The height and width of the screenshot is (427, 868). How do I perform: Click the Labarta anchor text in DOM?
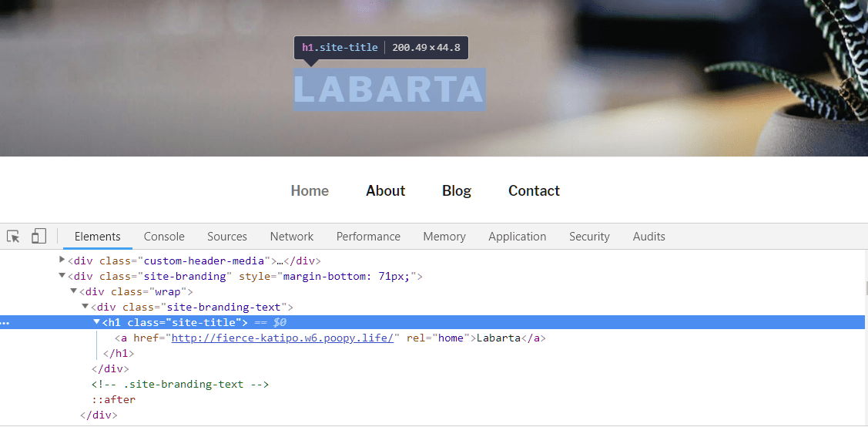pos(498,338)
